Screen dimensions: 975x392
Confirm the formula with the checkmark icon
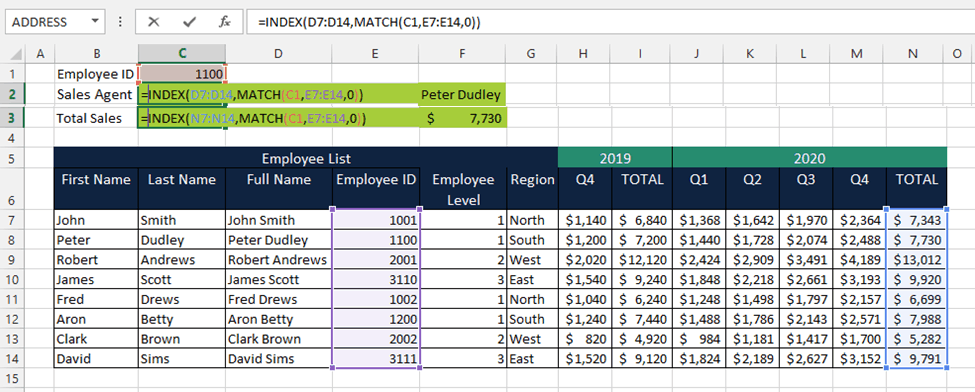coord(189,22)
